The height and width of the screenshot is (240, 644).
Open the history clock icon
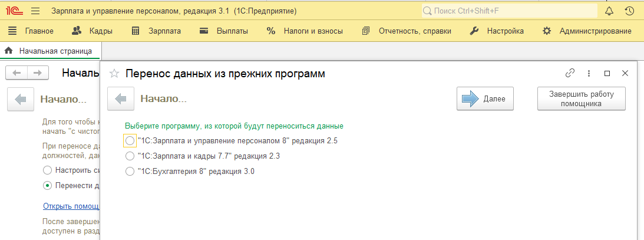[x=629, y=11]
